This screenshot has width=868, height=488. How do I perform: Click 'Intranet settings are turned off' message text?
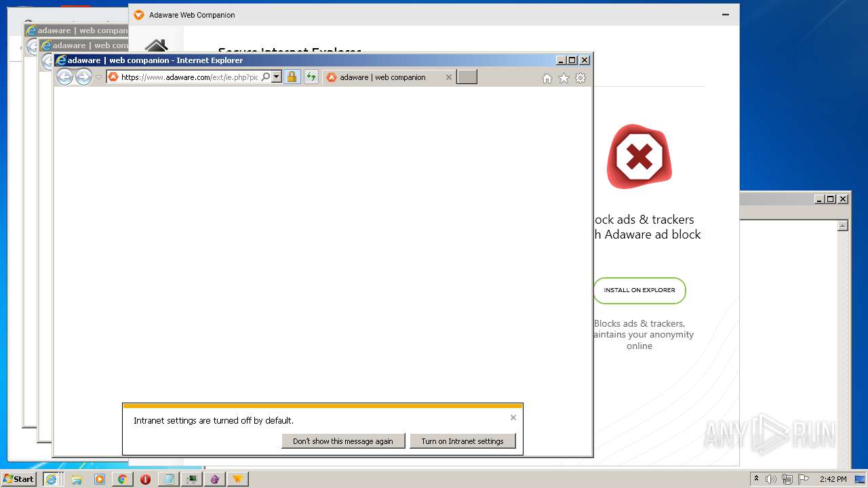(x=214, y=420)
